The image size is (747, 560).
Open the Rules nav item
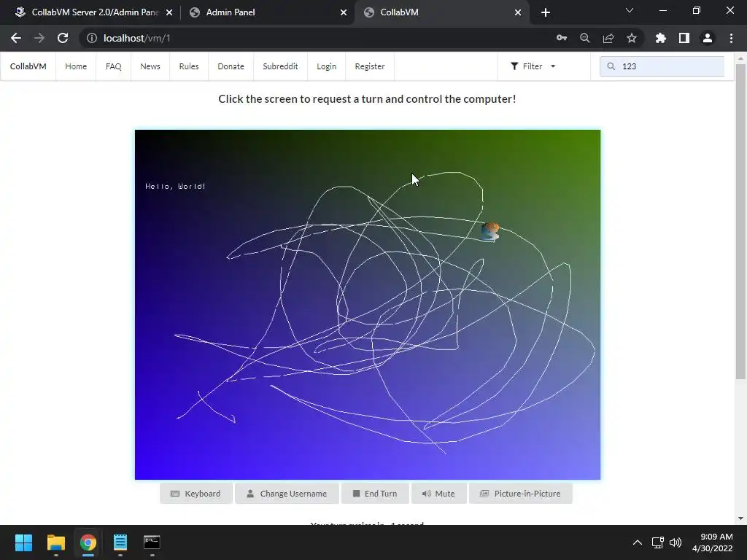tap(189, 66)
